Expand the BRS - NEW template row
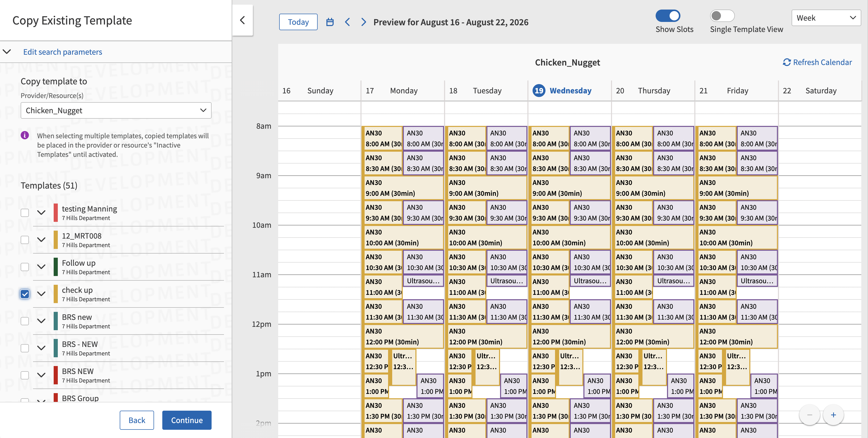This screenshot has height=438, width=868. (x=41, y=348)
